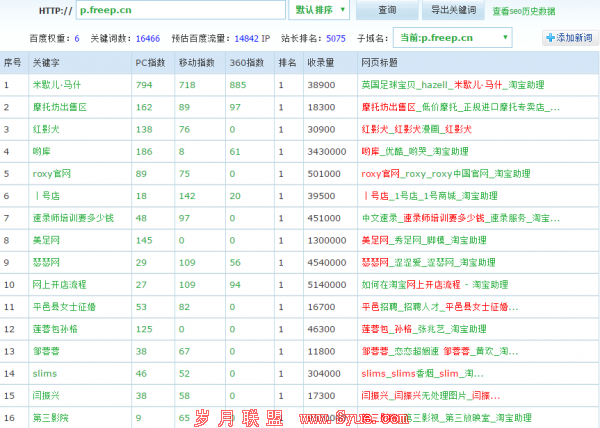Viewport: 600px width, 428px height.
Task: Click PC index 794 in row 1
Action: pyautogui.click(x=144, y=85)
